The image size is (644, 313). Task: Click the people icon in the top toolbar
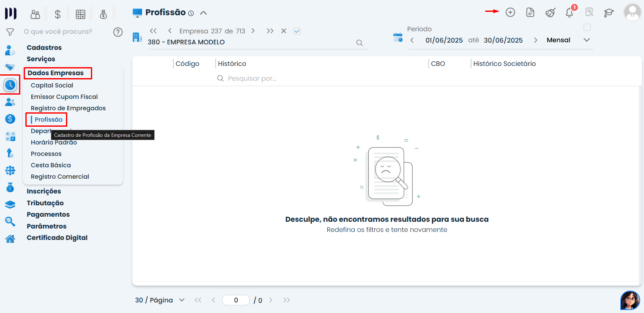[x=35, y=14]
